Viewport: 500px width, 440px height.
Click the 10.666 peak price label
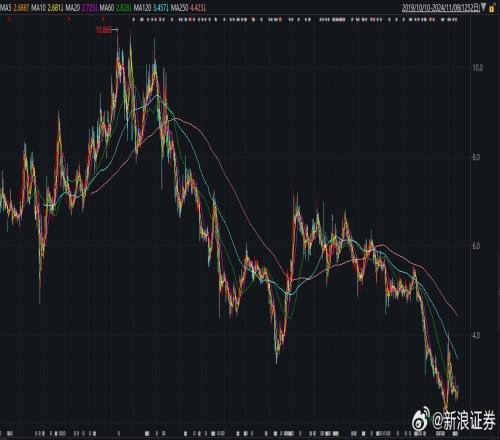point(104,30)
